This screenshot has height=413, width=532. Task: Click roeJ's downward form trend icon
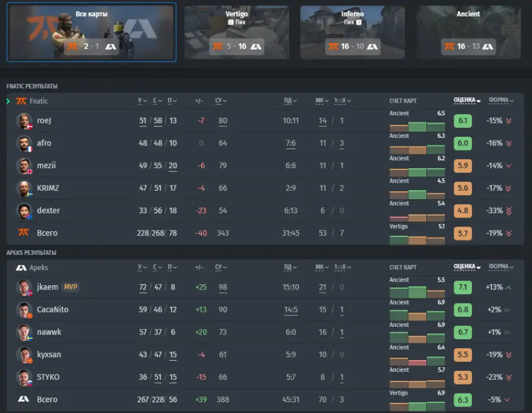(509, 121)
